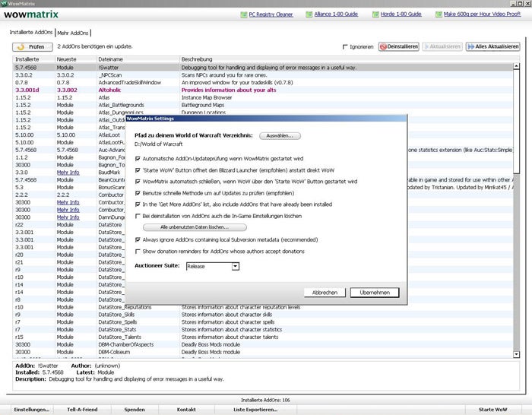Click the Make 600g per Hour icon

pyautogui.click(x=439, y=14)
